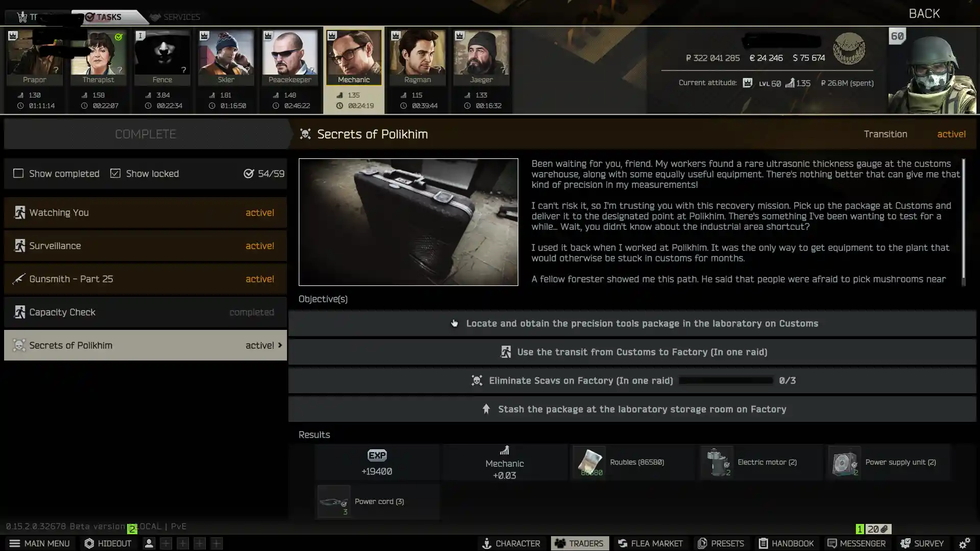Click the Electric motor reward icon
The width and height of the screenshot is (980, 551).
click(x=718, y=462)
